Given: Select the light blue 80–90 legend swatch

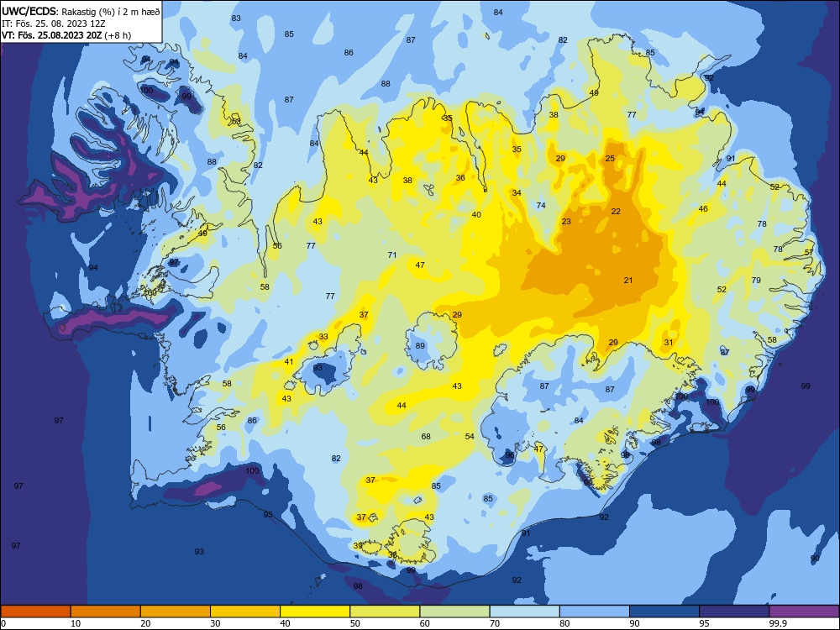Looking at the screenshot, I should 595,612.
